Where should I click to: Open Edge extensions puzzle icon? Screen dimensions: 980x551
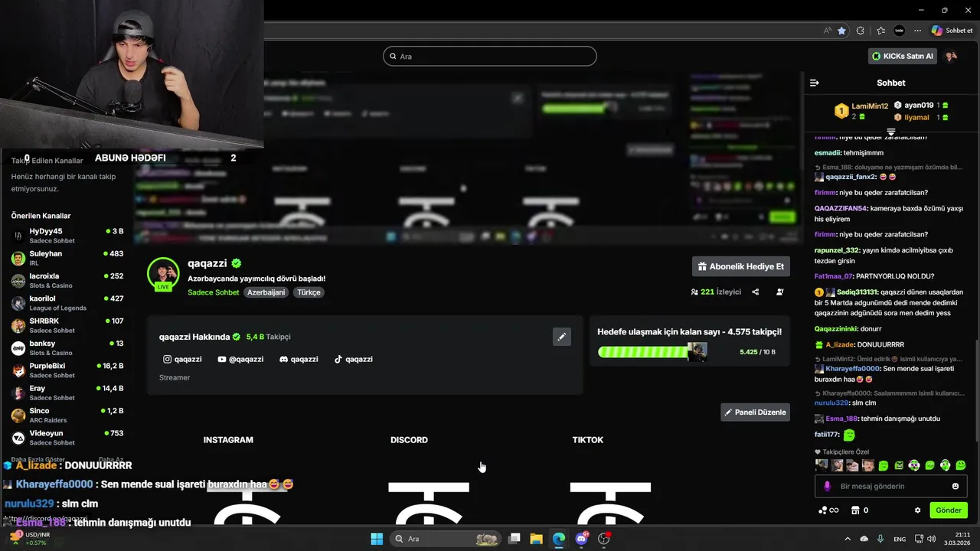click(861, 31)
